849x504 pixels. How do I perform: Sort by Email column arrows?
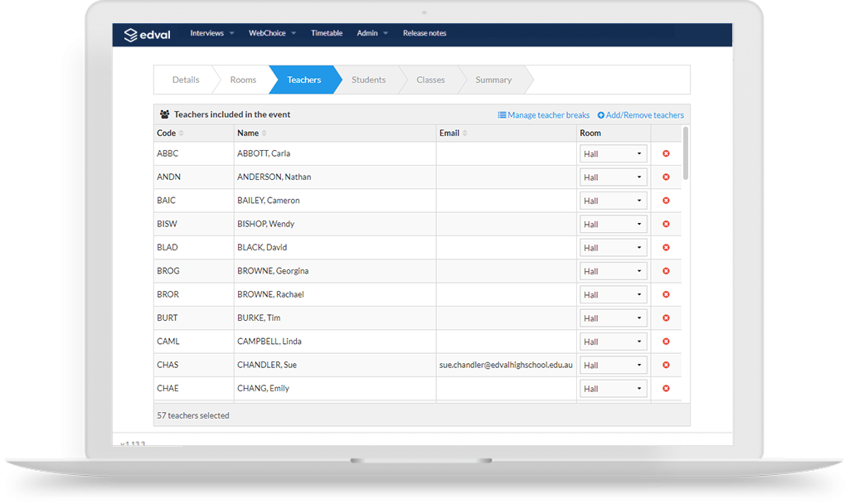click(x=464, y=133)
